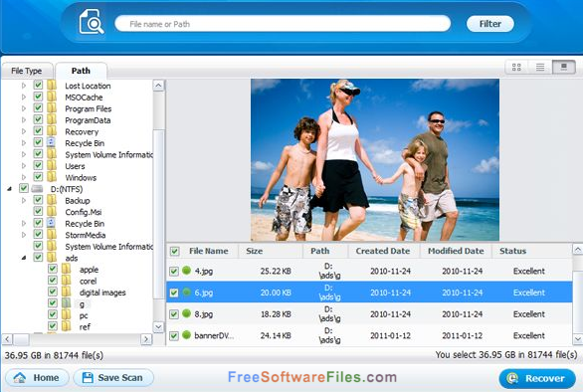
Task: Click the beach family preview image
Action: click(x=375, y=160)
